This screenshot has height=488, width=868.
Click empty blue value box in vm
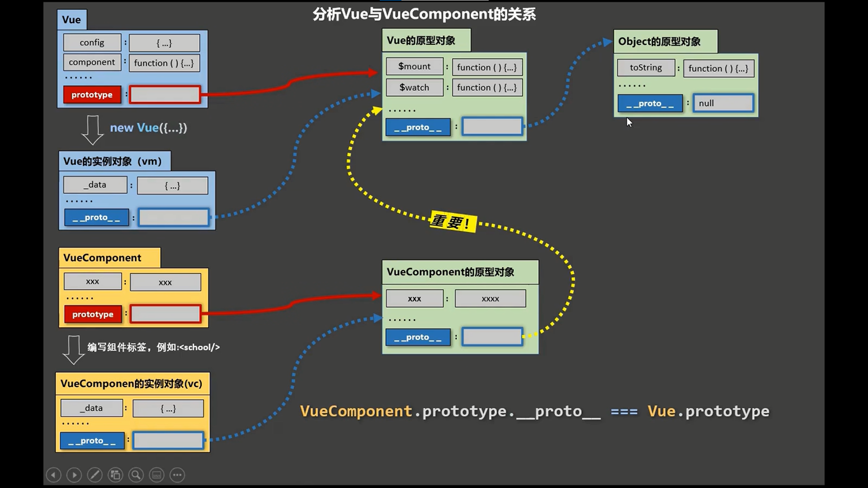pyautogui.click(x=174, y=217)
